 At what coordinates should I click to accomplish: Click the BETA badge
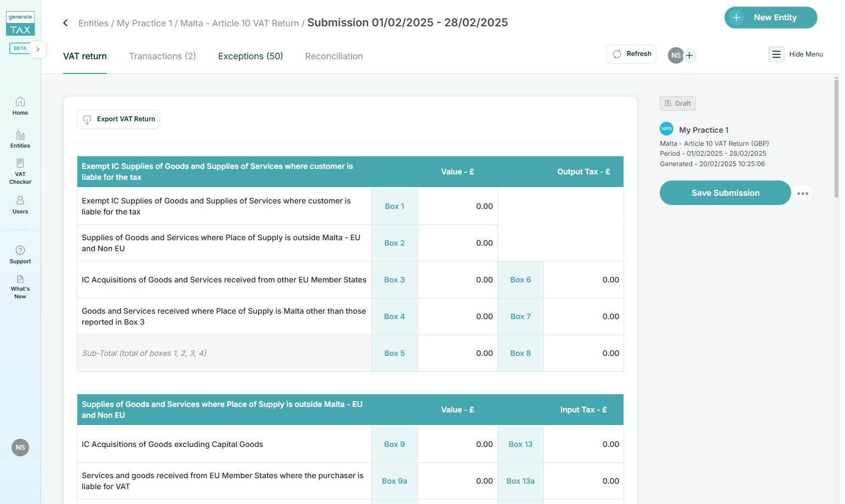coord(20,48)
